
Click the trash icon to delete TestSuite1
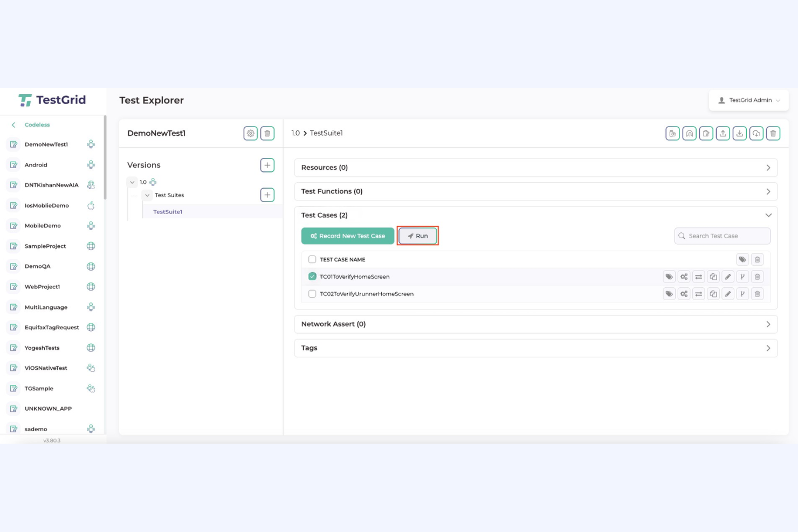pos(773,133)
